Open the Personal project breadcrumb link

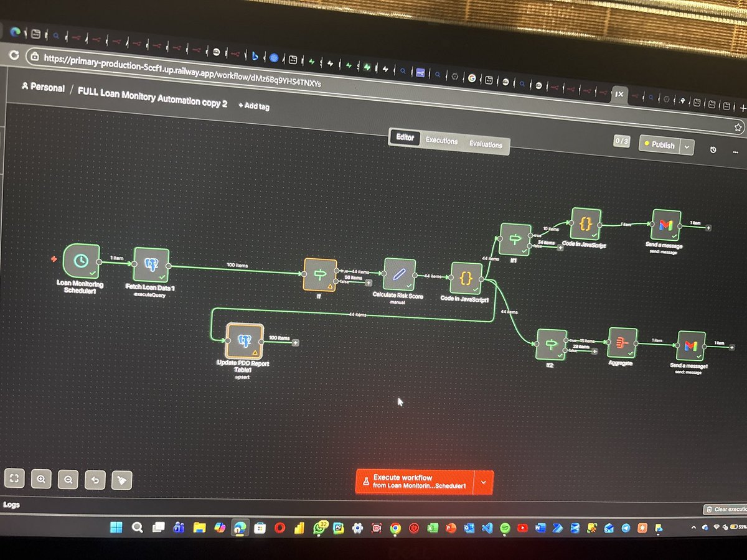click(x=42, y=88)
